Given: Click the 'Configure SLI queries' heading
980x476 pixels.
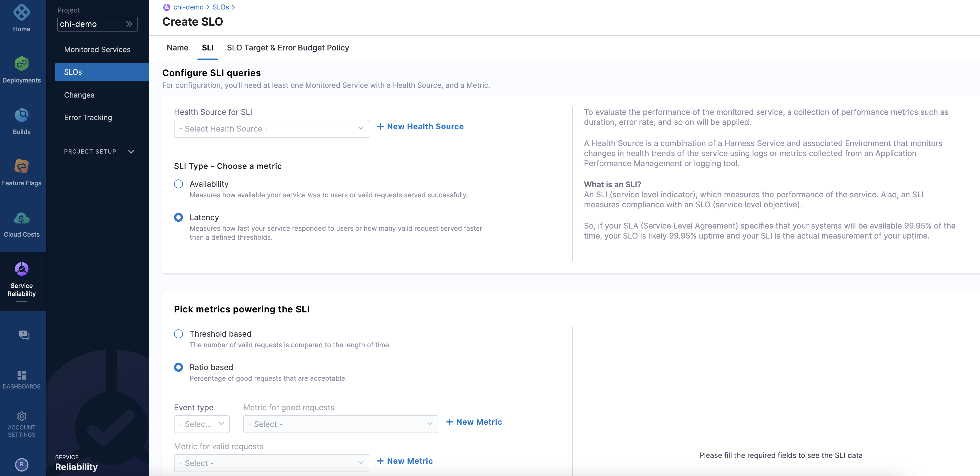Looking at the screenshot, I should [211, 73].
